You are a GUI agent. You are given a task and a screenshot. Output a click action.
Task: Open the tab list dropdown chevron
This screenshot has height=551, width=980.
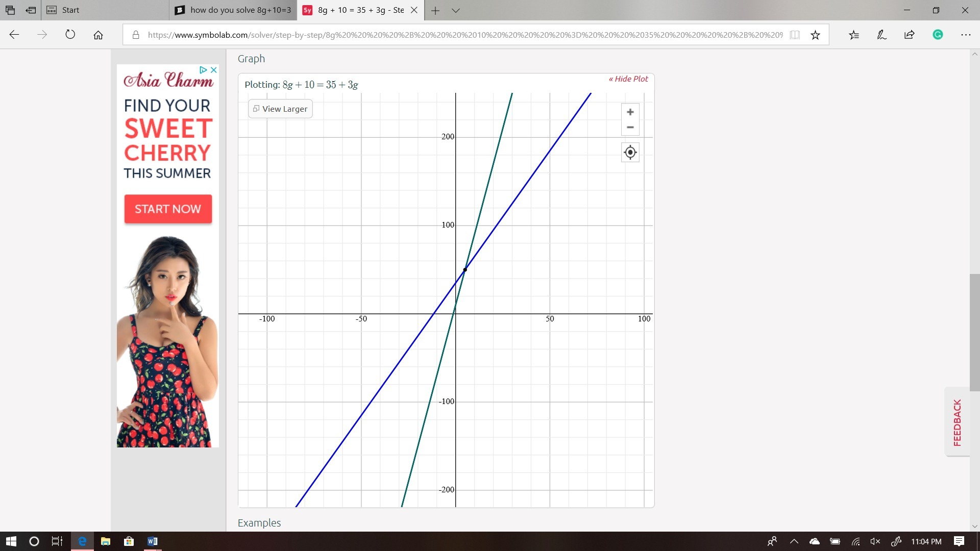[x=456, y=10]
